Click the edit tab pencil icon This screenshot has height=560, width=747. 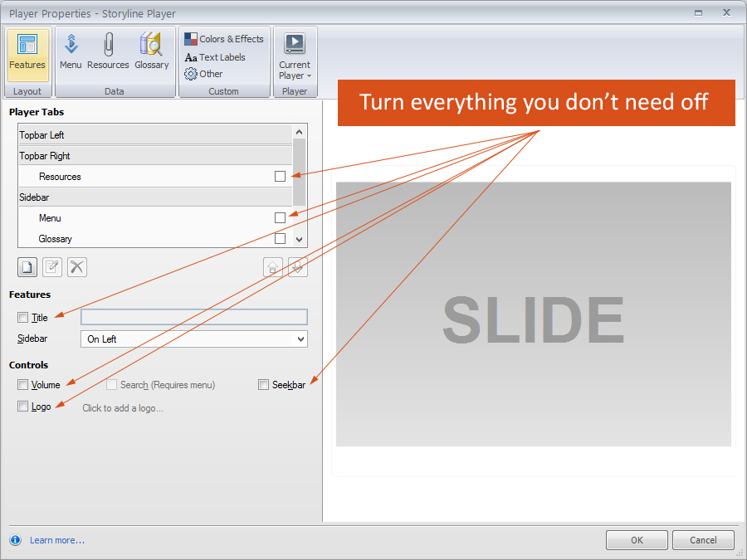coord(52,267)
